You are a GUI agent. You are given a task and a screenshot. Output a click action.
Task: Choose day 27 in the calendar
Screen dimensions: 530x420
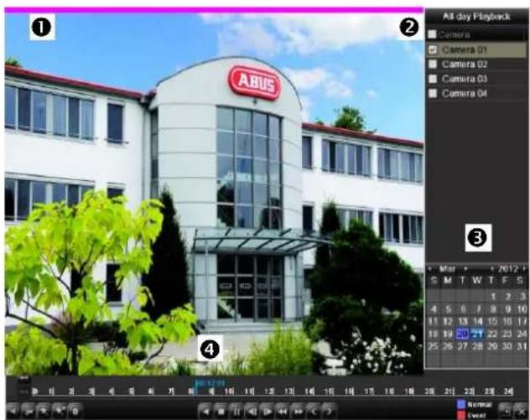(x=462, y=346)
